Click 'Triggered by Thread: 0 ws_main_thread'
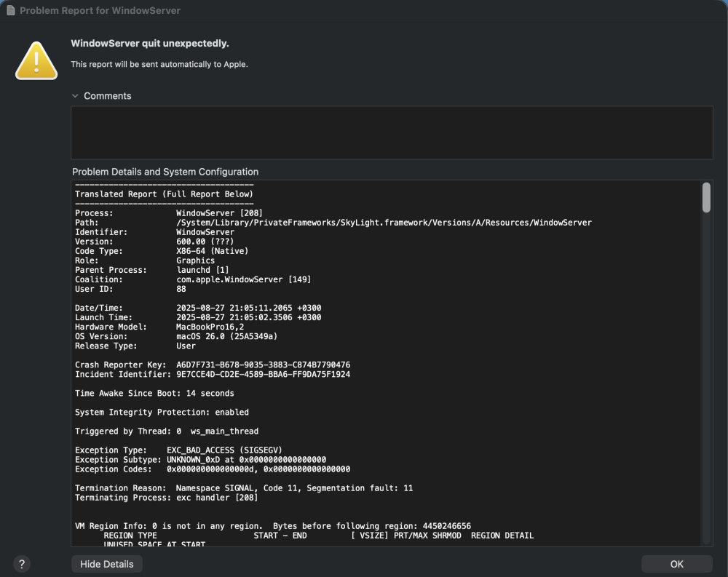728x577 pixels. click(167, 431)
